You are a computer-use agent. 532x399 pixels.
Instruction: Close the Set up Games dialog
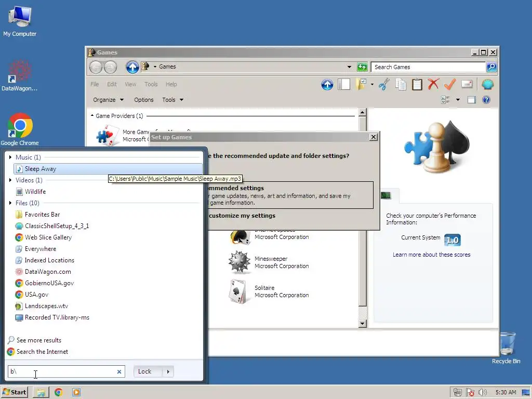point(373,137)
